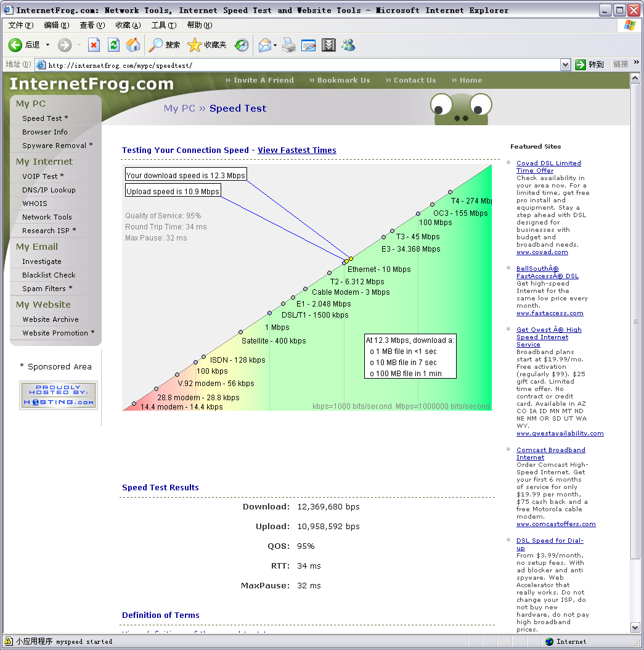644x650 pixels.
Task: Open Covad DSL Limited Time Offer link
Action: click(548, 167)
